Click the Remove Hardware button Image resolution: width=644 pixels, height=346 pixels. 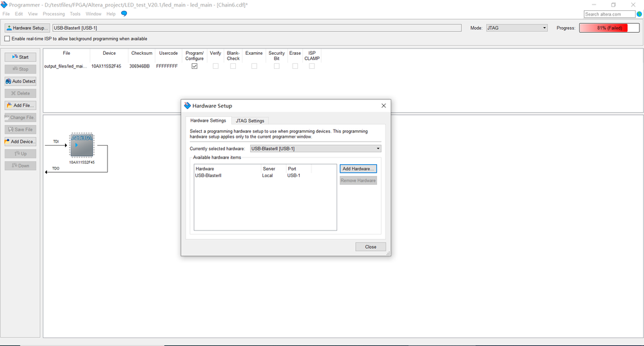(358, 180)
